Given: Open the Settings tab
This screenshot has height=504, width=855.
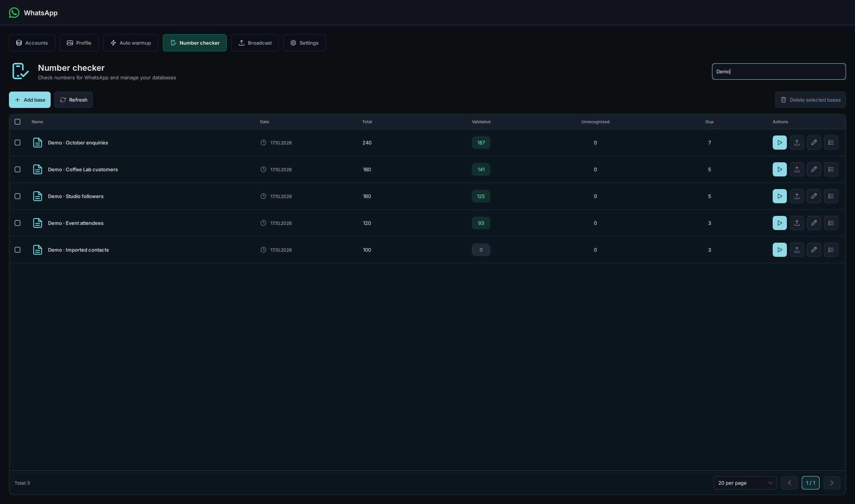Looking at the screenshot, I should [x=305, y=43].
